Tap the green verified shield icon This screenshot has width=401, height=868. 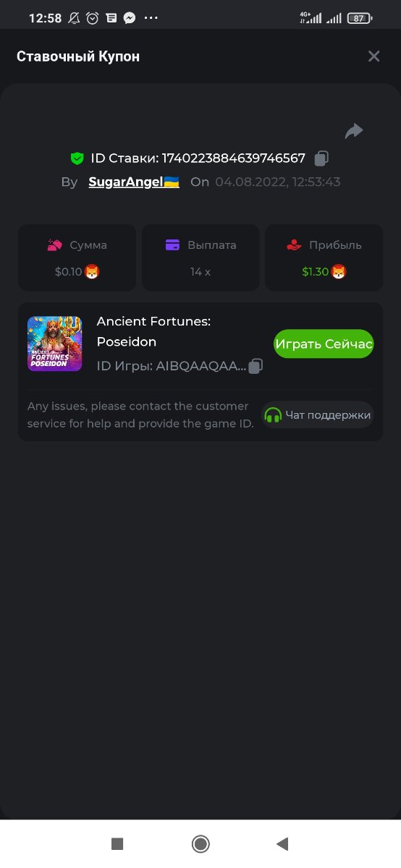tap(77, 158)
